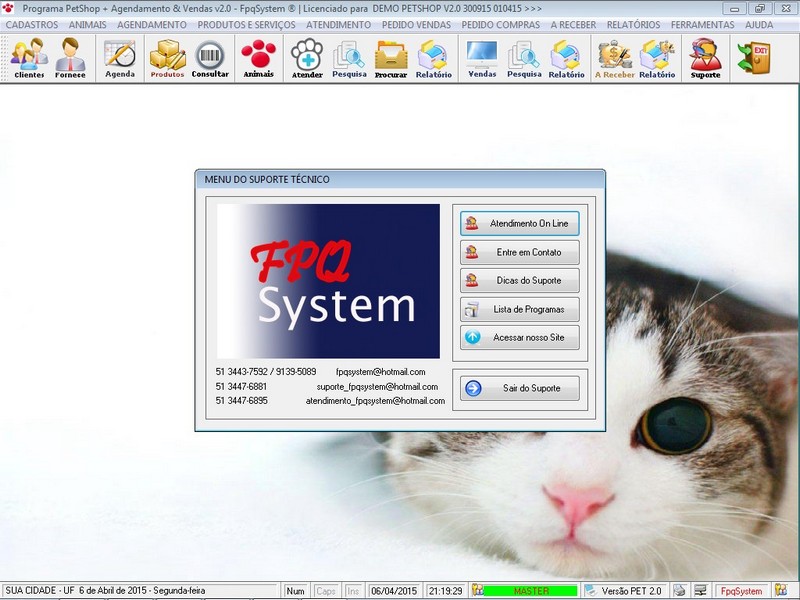
Task: Click phone text 51 3443-7592 / 9139-5089
Action: click(266, 372)
